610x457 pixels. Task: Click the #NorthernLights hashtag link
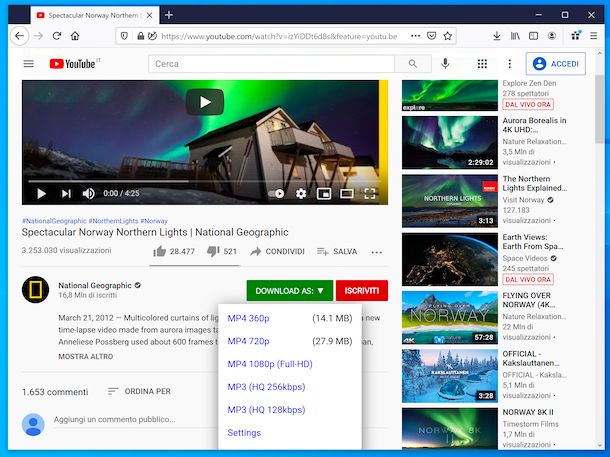tap(113, 221)
